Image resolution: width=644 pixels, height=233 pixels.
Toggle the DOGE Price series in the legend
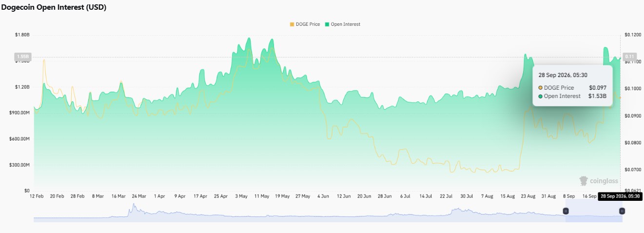[305, 24]
